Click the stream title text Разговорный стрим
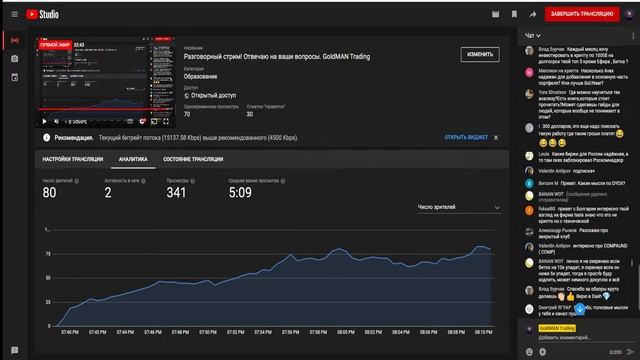 (x=277, y=57)
